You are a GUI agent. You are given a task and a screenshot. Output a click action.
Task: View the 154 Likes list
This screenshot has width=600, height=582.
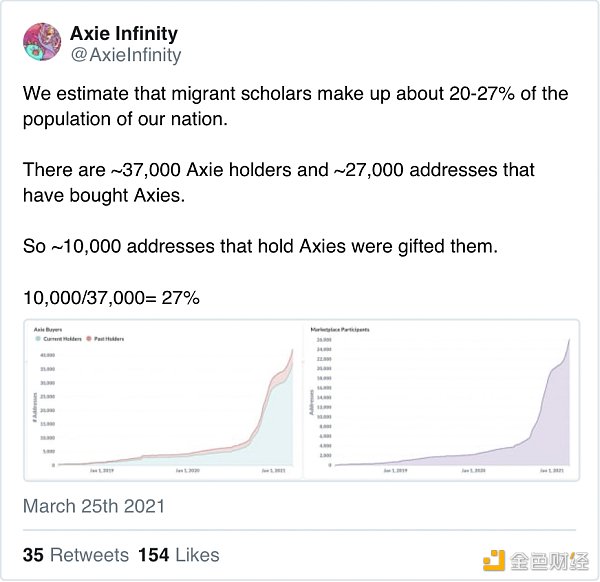click(x=179, y=555)
